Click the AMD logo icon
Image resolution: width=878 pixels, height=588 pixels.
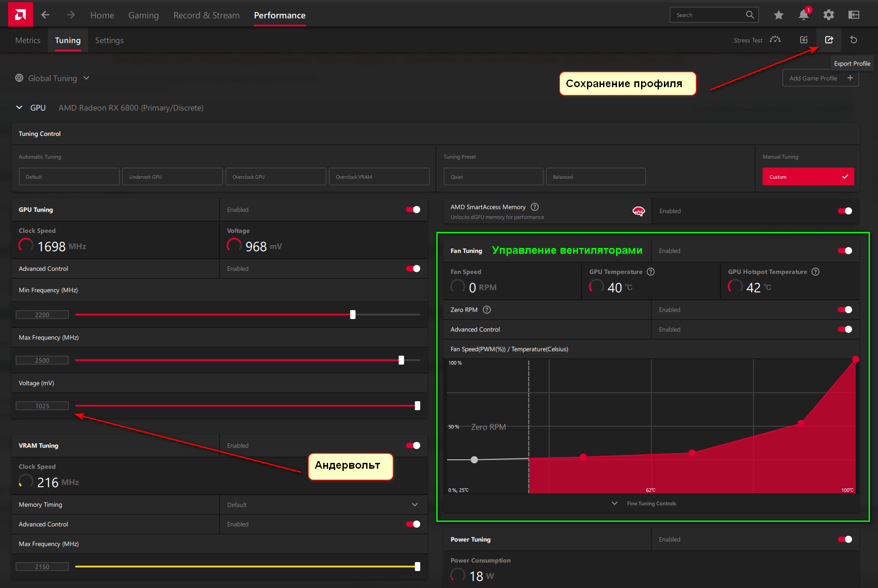point(20,15)
